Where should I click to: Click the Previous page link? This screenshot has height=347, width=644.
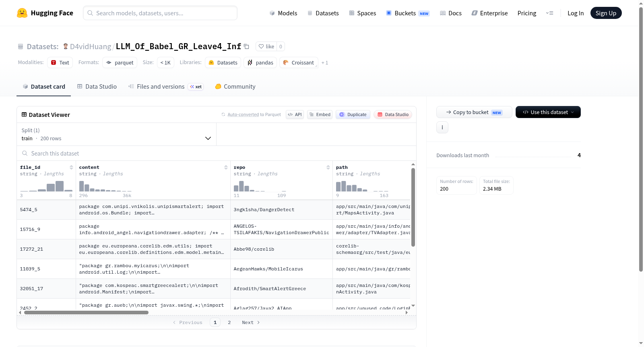pyautogui.click(x=188, y=322)
